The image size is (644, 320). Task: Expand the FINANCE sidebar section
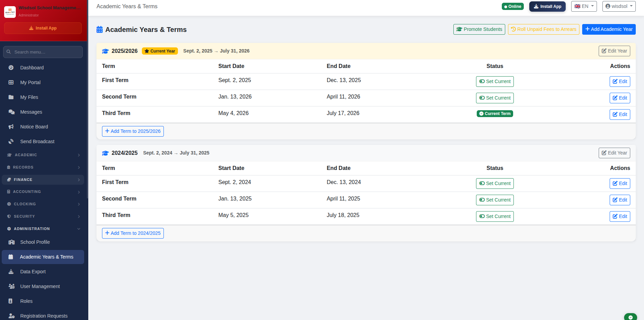[43, 180]
